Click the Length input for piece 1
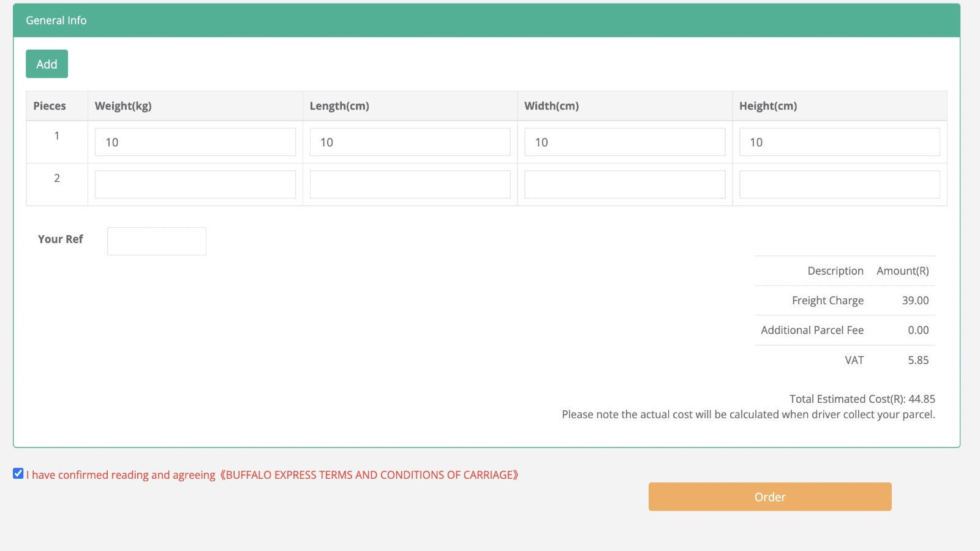The image size is (980, 551). 410,141
